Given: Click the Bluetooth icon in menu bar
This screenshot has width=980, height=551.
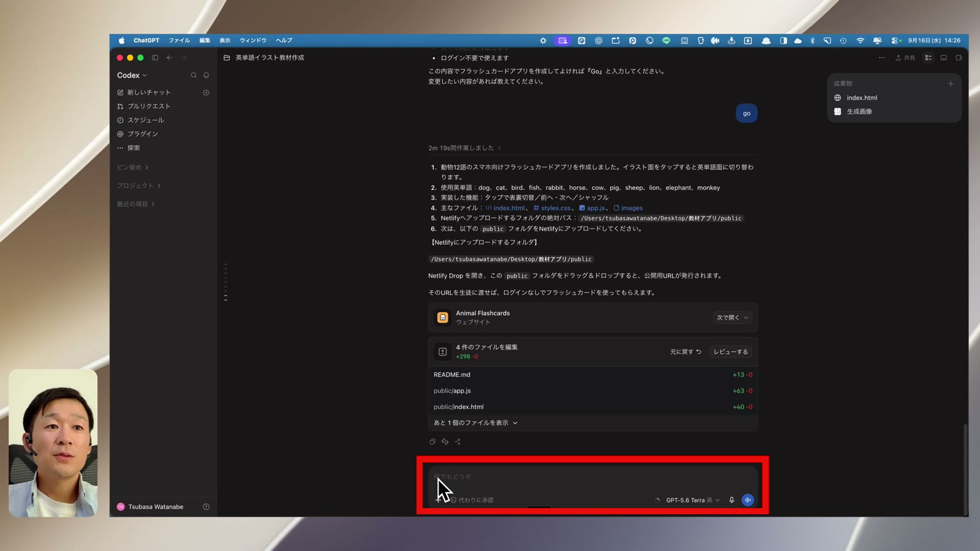Looking at the screenshot, I should [813, 40].
